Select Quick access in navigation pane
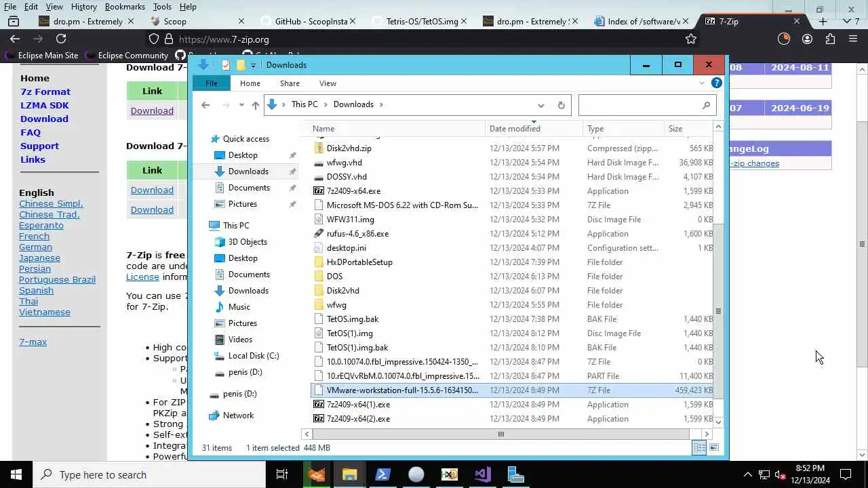The height and width of the screenshot is (488, 868). click(245, 139)
